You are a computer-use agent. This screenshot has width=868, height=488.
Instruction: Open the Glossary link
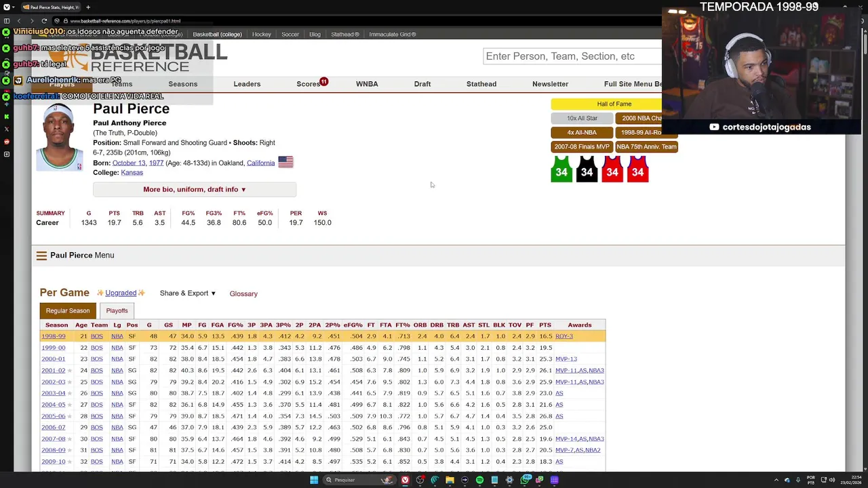pyautogui.click(x=243, y=293)
